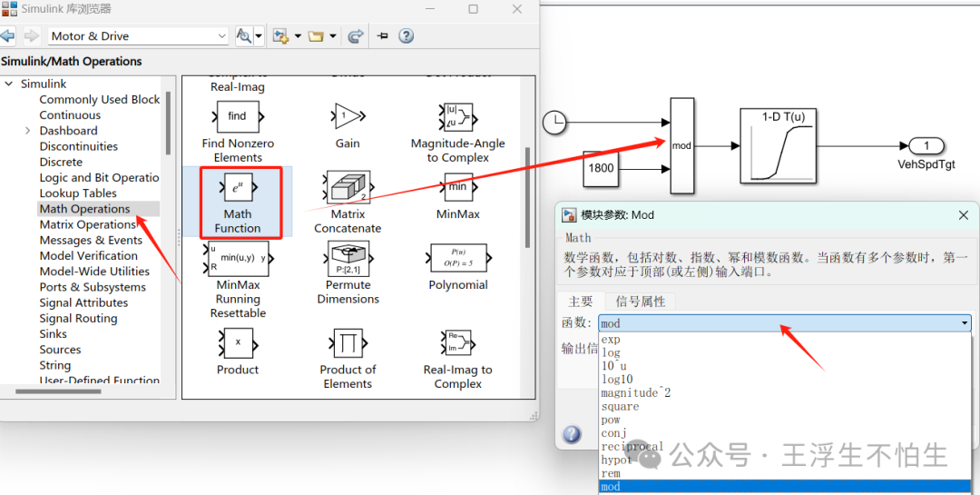This screenshot has height=495, width=980.
Task: Click the Clock block in the model
Action: 554,123
